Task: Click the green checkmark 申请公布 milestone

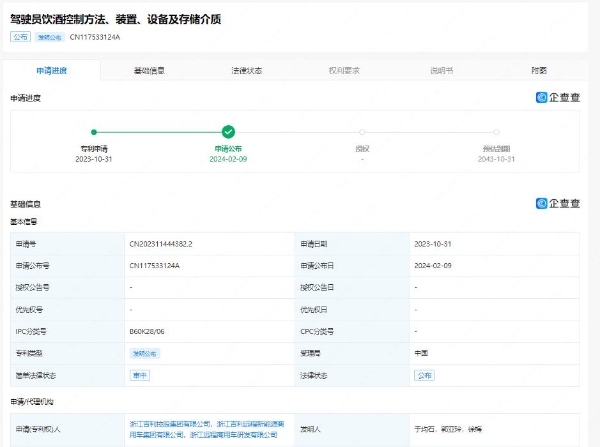Action: (228, 132)
